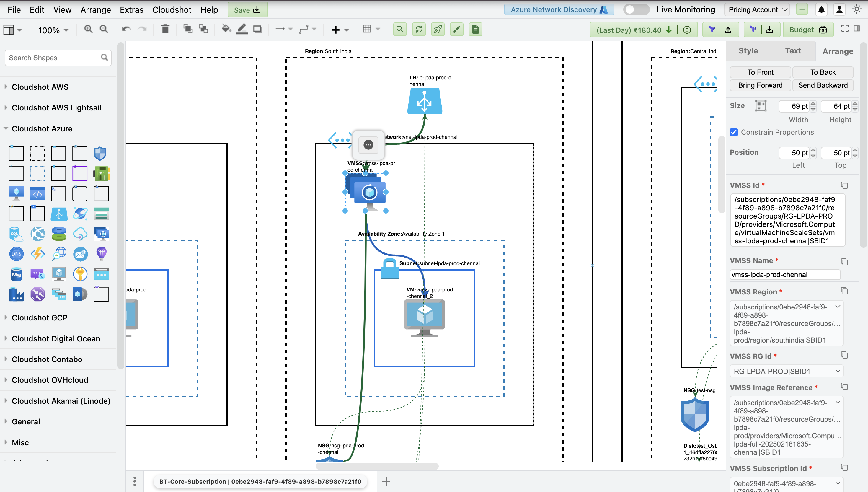This screenshot has width=868, height=492.
Task: Open the connection arrow style dropdown
Action: tap(284, 30)
